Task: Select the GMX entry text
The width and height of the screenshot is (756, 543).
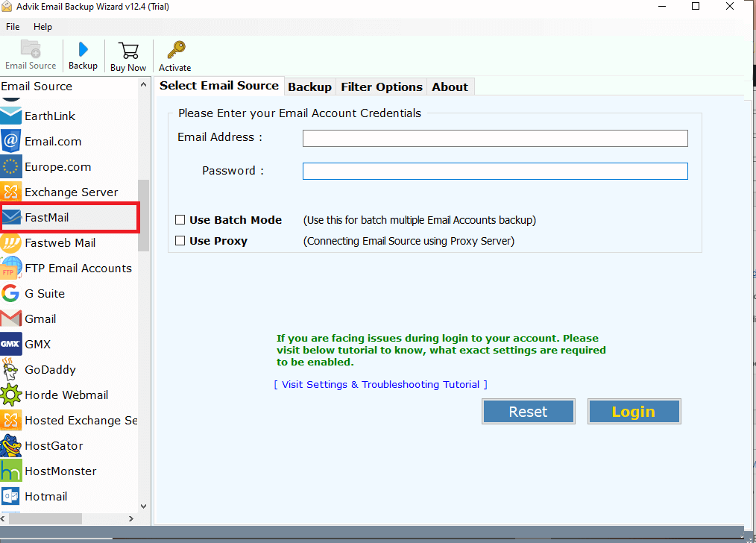Action: [x=37, y=345]
